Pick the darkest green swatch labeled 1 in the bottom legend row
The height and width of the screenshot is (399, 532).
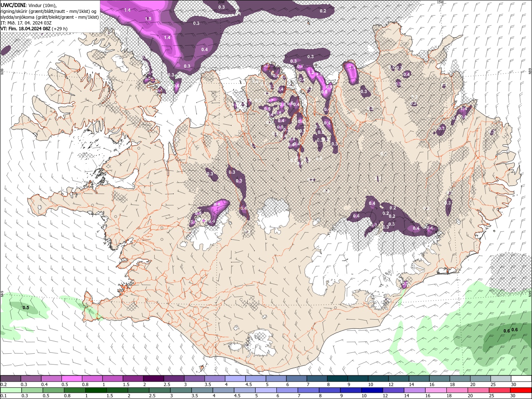[96, 390]
